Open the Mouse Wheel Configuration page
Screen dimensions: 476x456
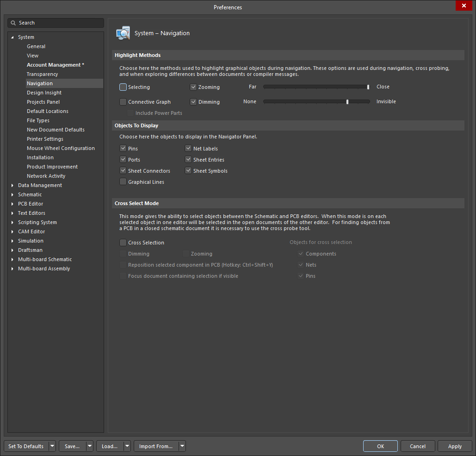tap(61, 148)
